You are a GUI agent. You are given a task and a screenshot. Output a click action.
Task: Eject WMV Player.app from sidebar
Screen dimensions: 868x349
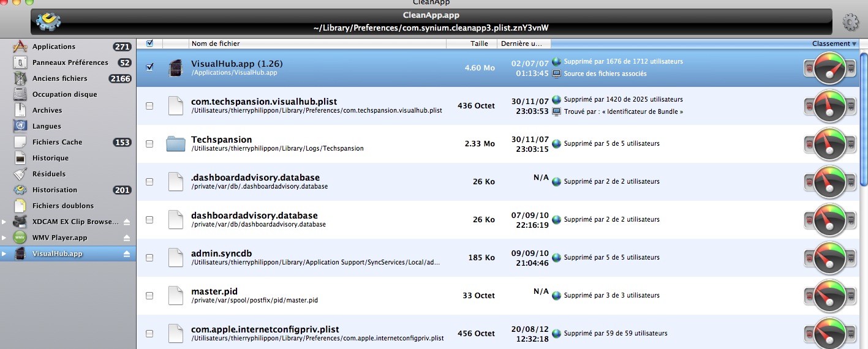click(x=127, y=238)
